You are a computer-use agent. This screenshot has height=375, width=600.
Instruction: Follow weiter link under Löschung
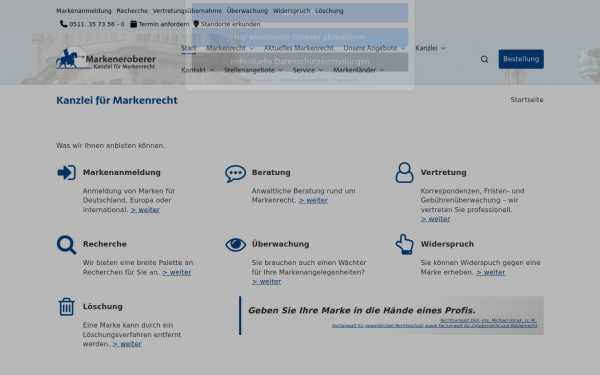pyautogui.click(x=127, y=344)
